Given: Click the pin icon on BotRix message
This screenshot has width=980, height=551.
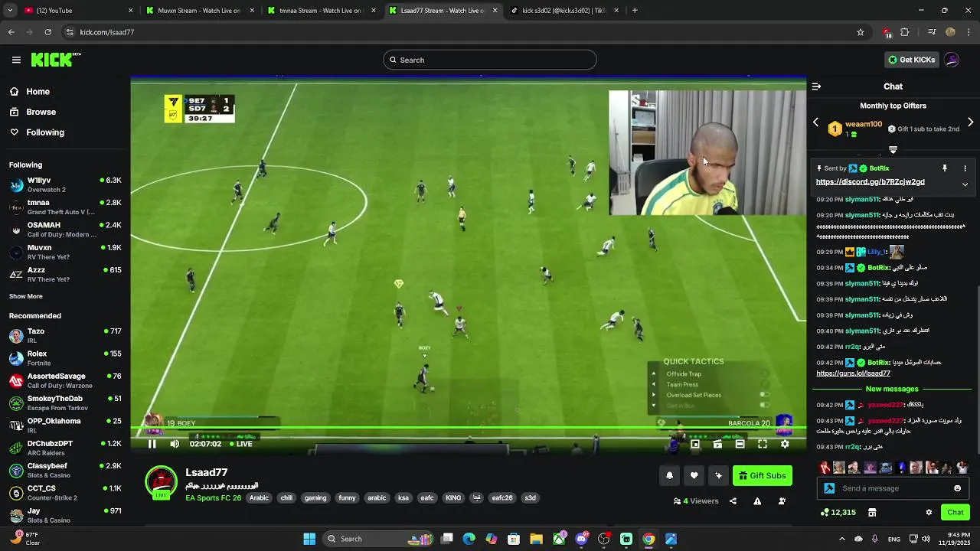Looking at the screenshot, I should pyautogui.click(x=945, y=168).
